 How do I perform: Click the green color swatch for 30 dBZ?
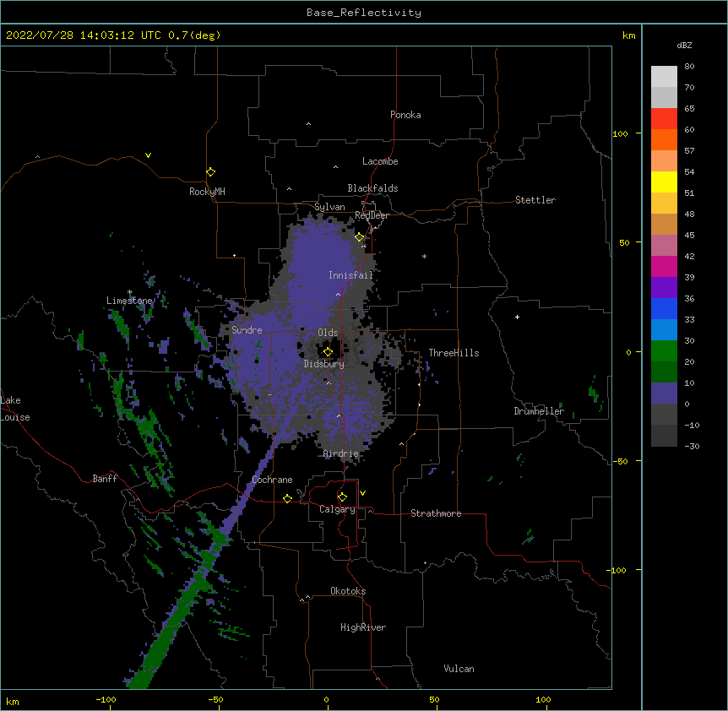point(664,351)
